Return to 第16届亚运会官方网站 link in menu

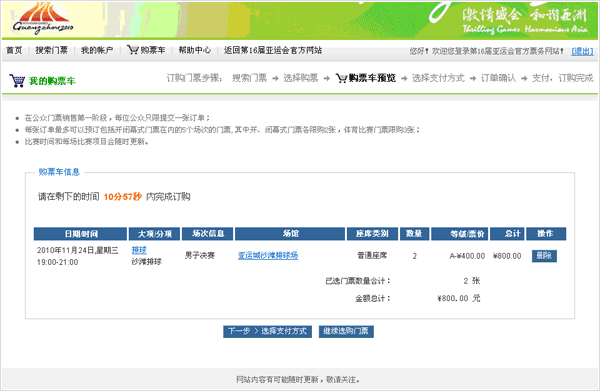coord(273,50)
